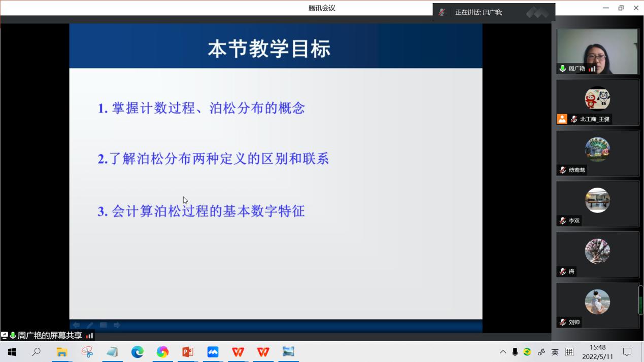Click the 拼 IME mode indicator
This screenshot has height=362, width=644.
pos(569,352)
